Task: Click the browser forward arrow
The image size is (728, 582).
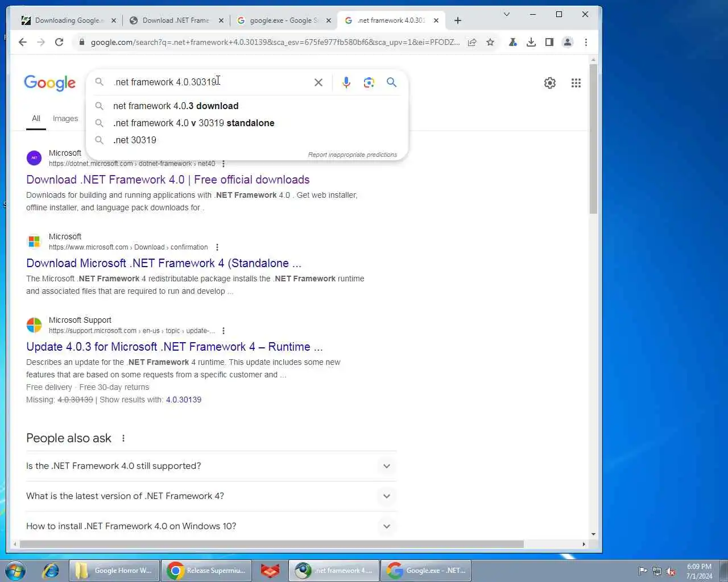Action: 41,42
